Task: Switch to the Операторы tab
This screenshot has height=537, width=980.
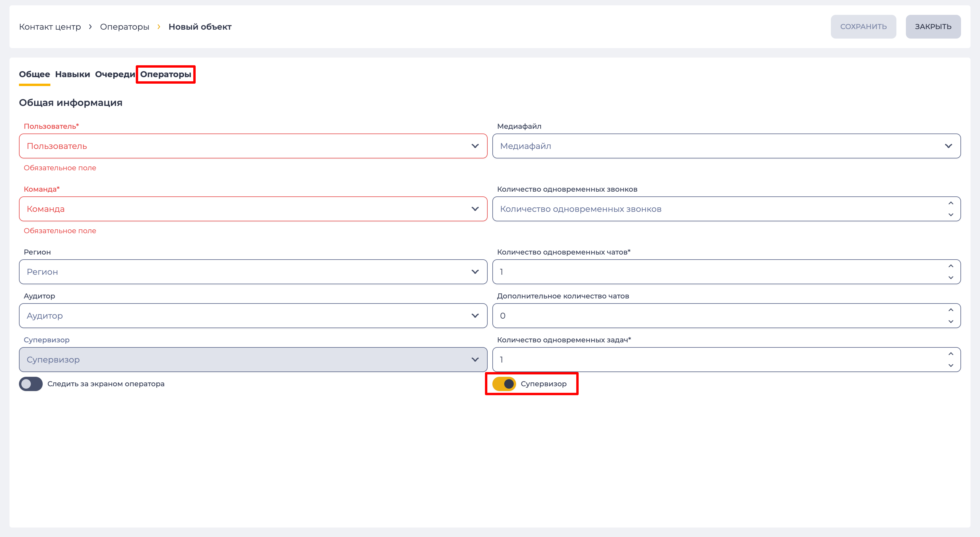Action: click(166, 74)
